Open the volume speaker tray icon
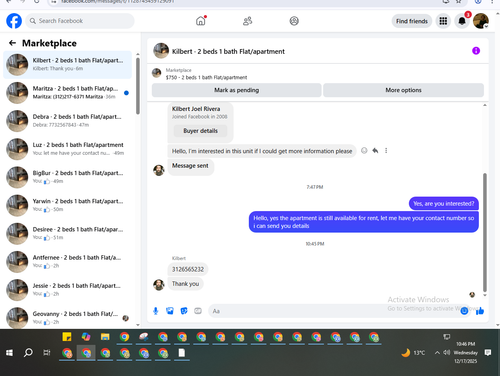This screenshot has height=376, width=500. click(x=447, y=352)
